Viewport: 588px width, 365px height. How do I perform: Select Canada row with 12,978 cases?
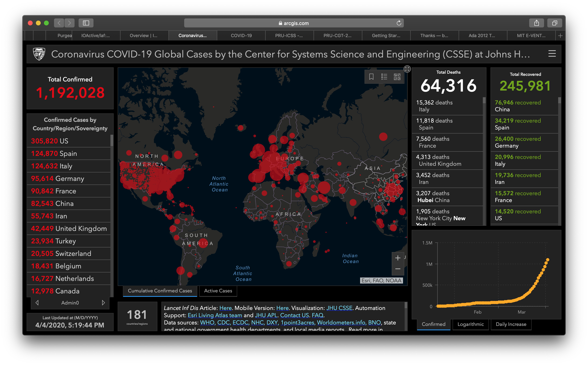pos(69,291)
